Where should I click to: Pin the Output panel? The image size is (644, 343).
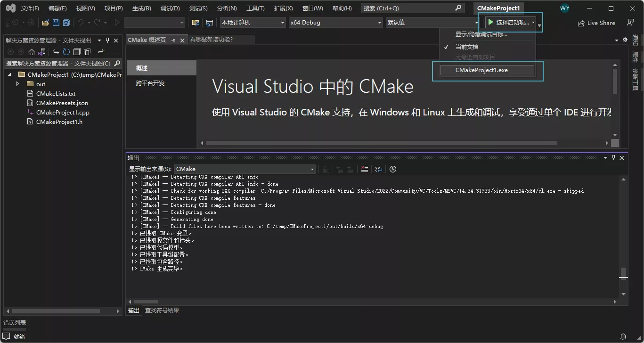[613, 157]
